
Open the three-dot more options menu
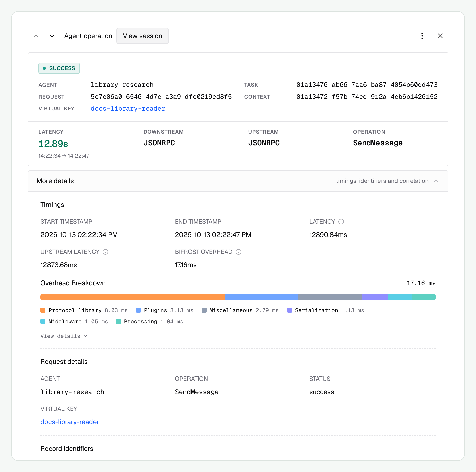click(422, 36)
